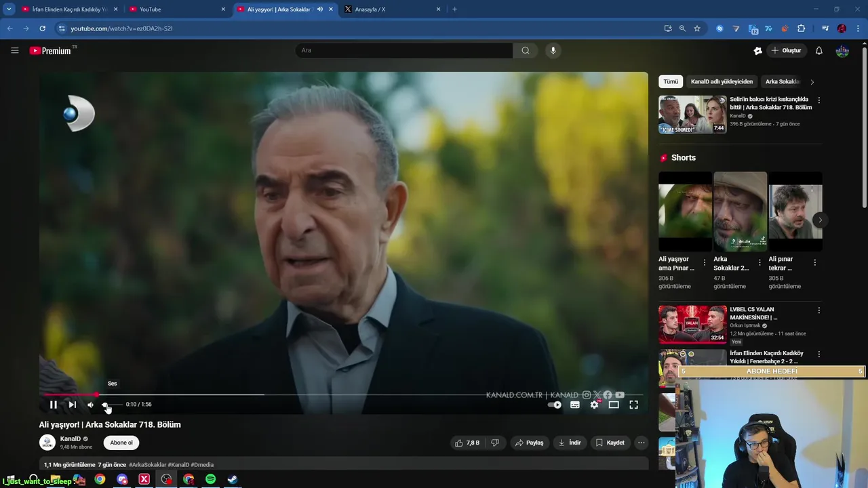
Task: Open options for 'Ali yaşıyor ama Pınar' short
Action: click(705, 262)
